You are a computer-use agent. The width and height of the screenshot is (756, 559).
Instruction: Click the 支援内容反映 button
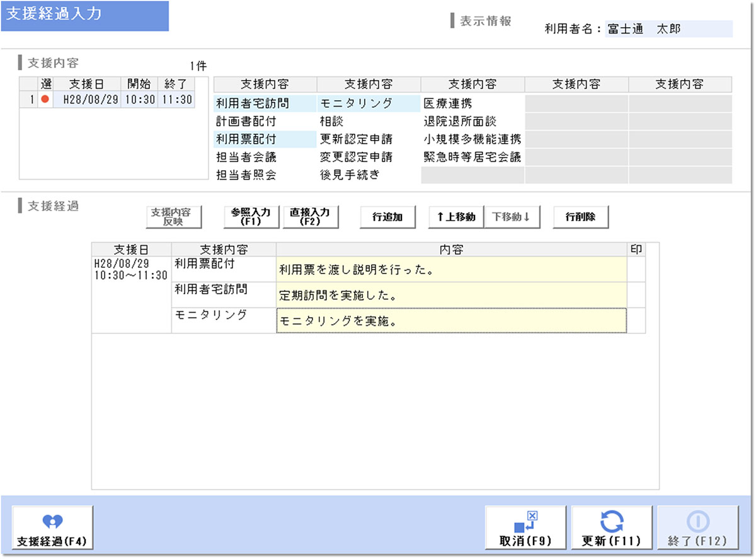click(x=173, y=217)
